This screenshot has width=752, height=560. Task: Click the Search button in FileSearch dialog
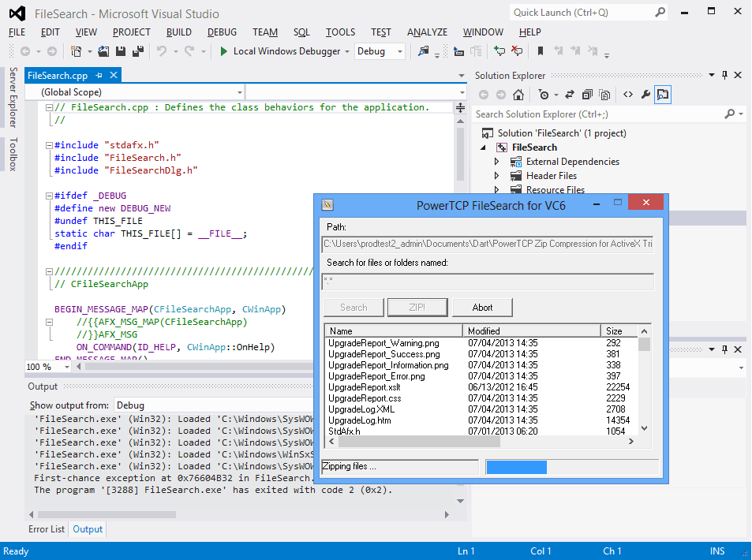pyautogui.click(x=354, y=308)
